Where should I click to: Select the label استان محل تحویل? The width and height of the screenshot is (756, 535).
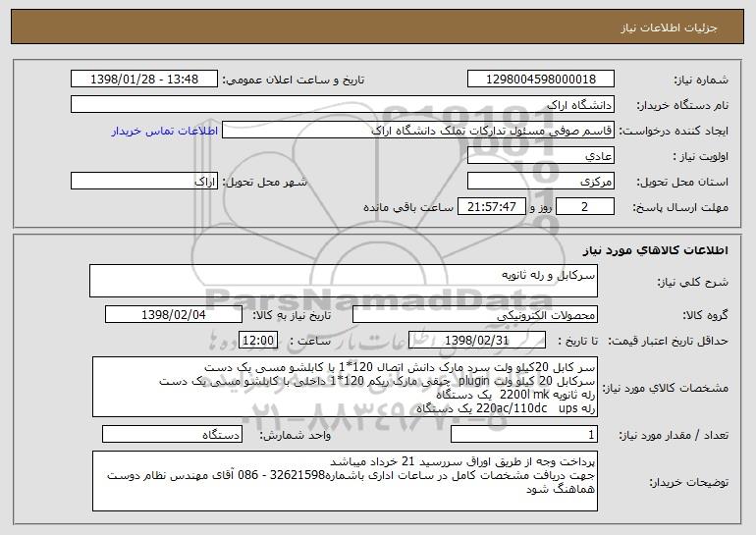coord(682,182)
